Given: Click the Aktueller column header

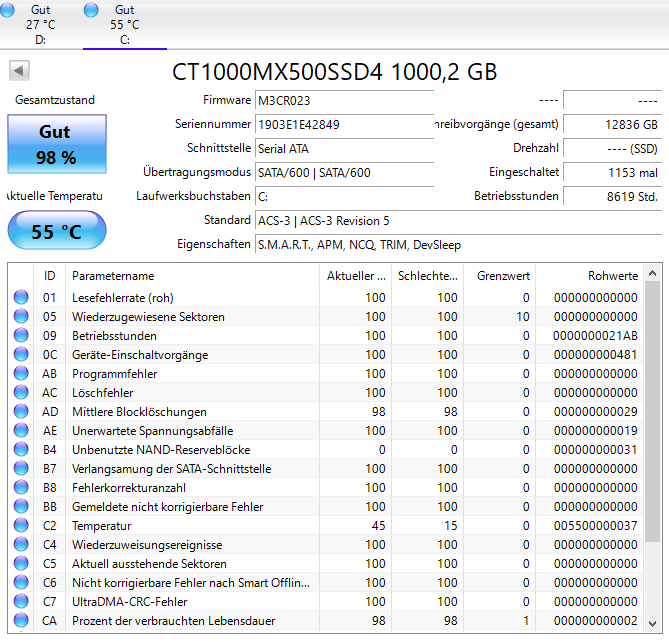Looking at the screenshot, I should point(355,276).
